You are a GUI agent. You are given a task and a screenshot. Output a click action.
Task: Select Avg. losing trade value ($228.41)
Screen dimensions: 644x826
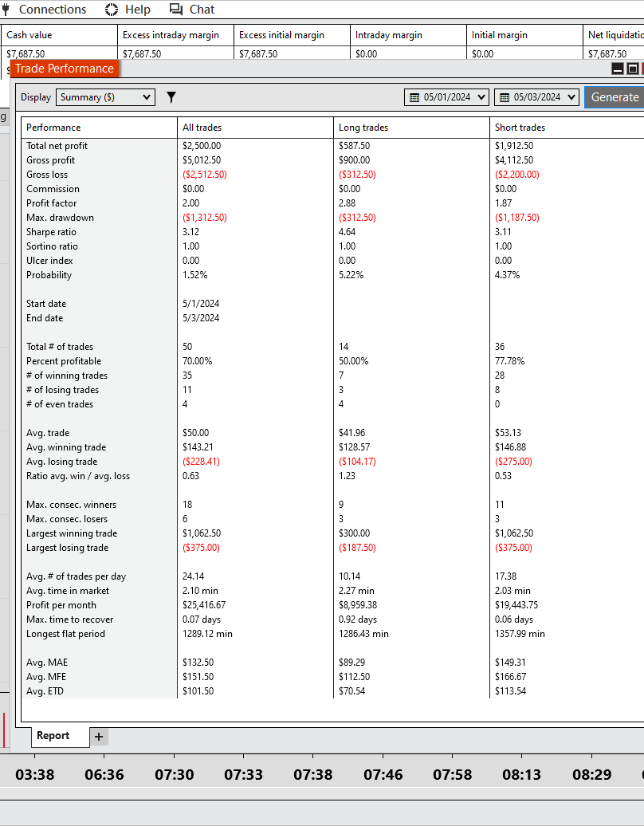coord(201,462)
